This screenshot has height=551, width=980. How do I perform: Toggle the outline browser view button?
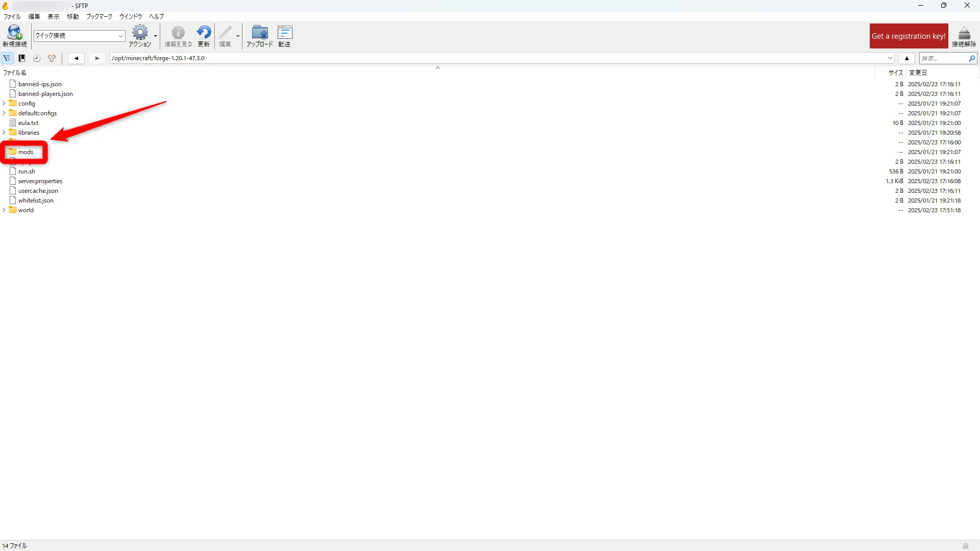tap(7, 58)
